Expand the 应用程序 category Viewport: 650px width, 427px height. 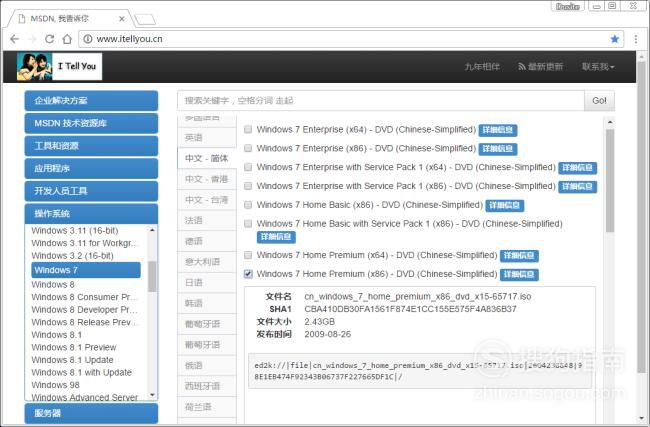point(91,169)
